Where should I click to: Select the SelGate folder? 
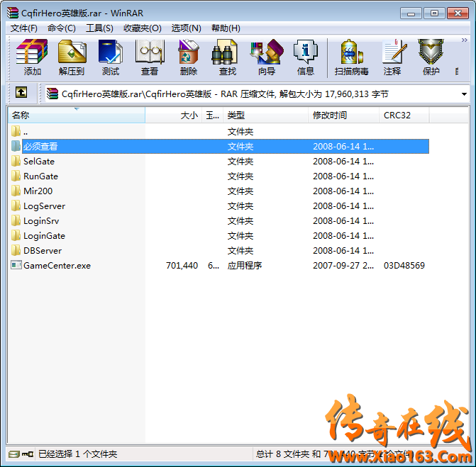(218, 162)
